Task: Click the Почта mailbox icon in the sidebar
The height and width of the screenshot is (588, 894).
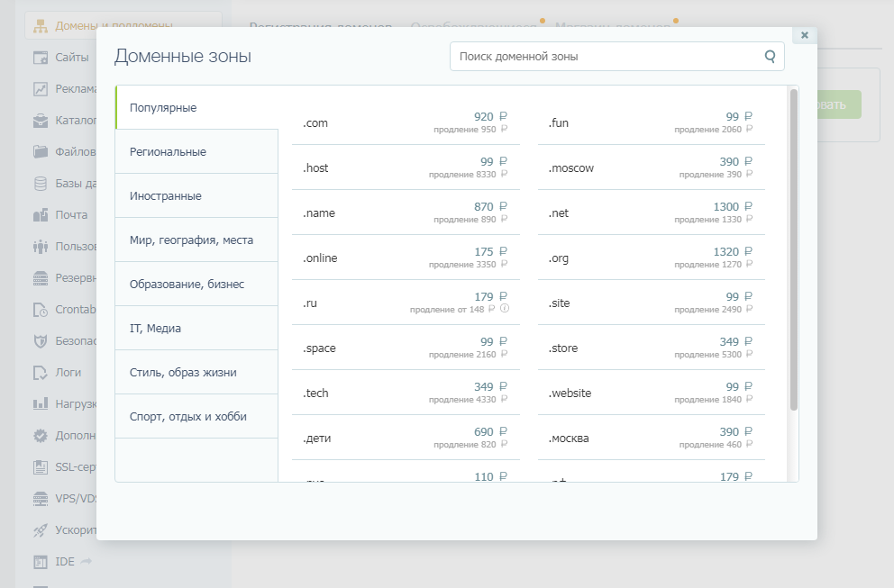Action: [x=41, y=215]
